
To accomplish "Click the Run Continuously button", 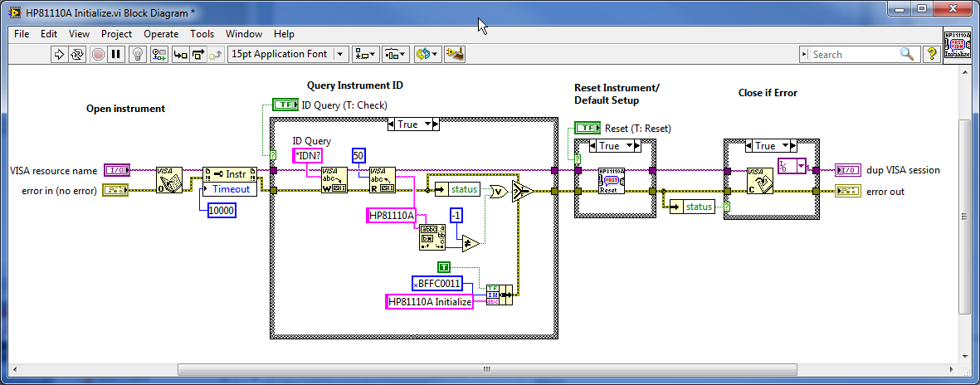I will click(x=77, y=55).
